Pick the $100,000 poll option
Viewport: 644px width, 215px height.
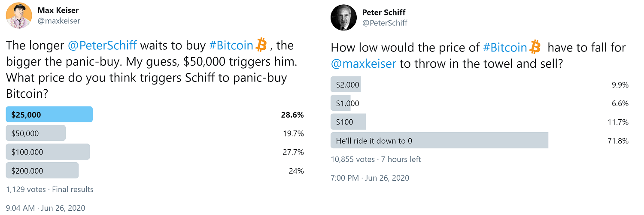point(48,152)
